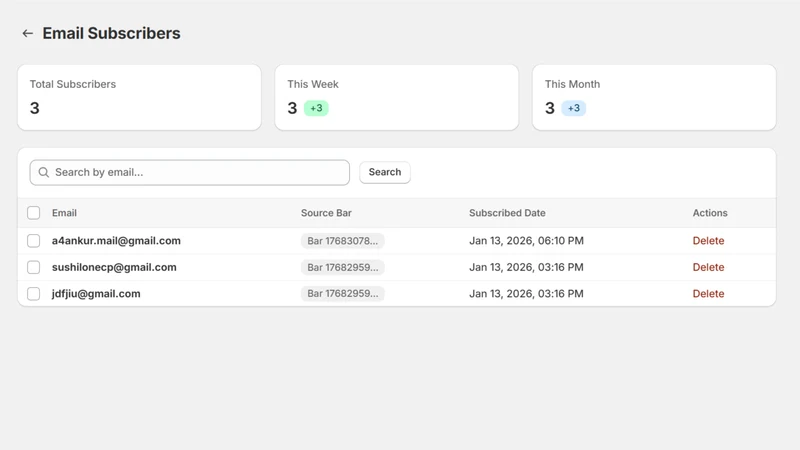Click the sushilonecp@gmail.com email address
This screenshot has width=800, height=450.
[114, 267]
